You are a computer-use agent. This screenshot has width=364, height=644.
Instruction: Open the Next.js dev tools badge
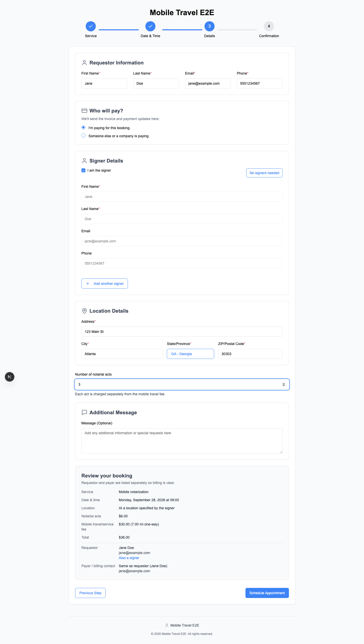click(10, 377)
